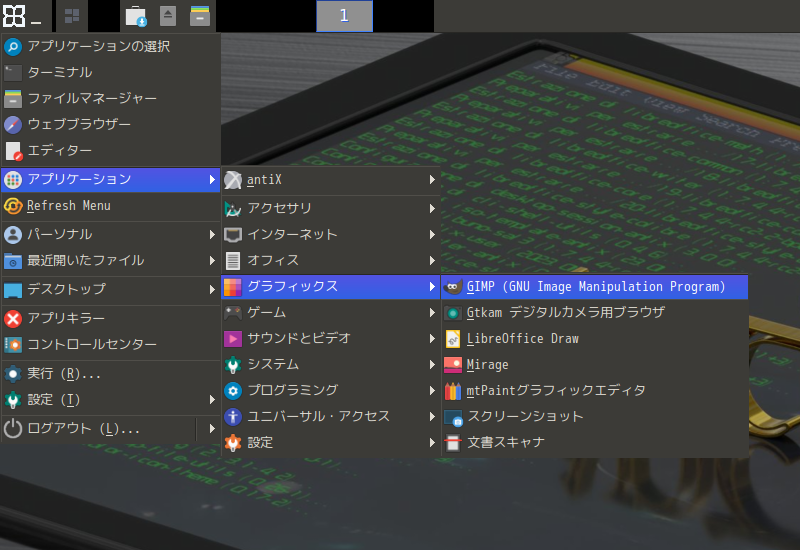Click the プログラミング gear icon
The width and height of the screenshot is (800, 550).
(x=233, y=391)
